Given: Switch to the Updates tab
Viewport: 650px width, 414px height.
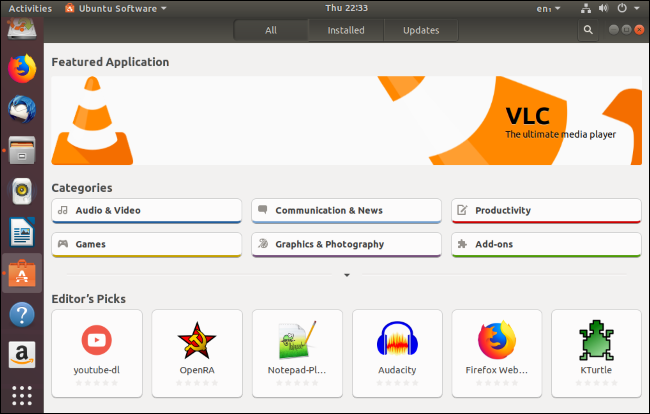Looking at the screenshot, I should (x=421, y=30).
